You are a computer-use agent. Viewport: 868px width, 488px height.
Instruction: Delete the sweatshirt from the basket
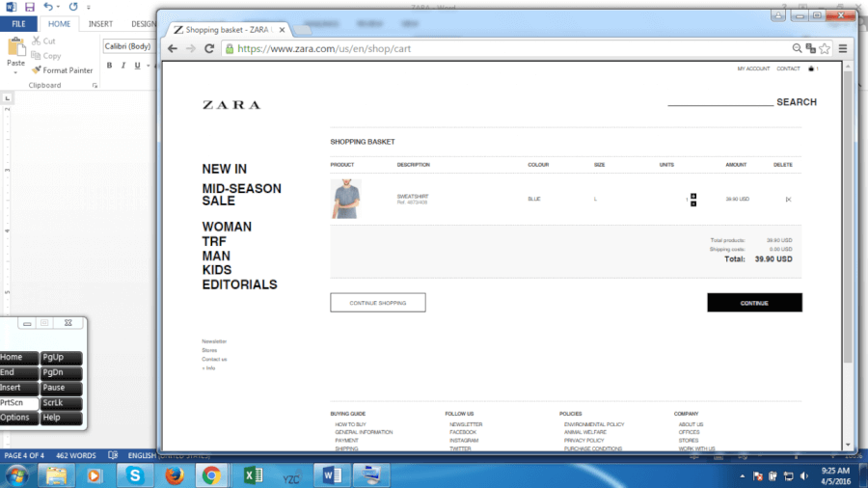coord(788,200)
